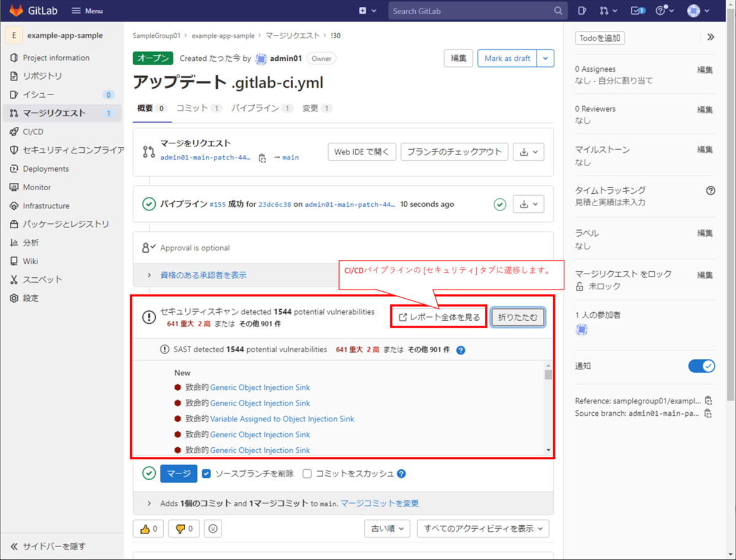Click 折りたたむ button
This screenshot has height=560, width=736.
point(518,317)
